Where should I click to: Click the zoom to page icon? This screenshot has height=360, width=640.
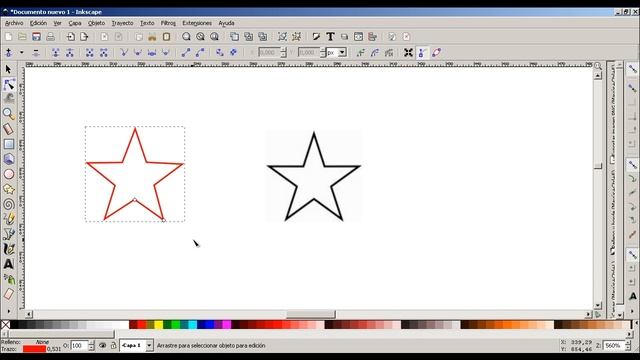click(x=215, y=37)
